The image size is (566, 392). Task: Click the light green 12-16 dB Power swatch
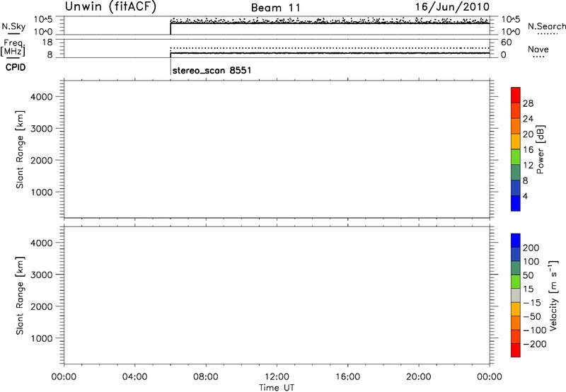tap(516, 156)
